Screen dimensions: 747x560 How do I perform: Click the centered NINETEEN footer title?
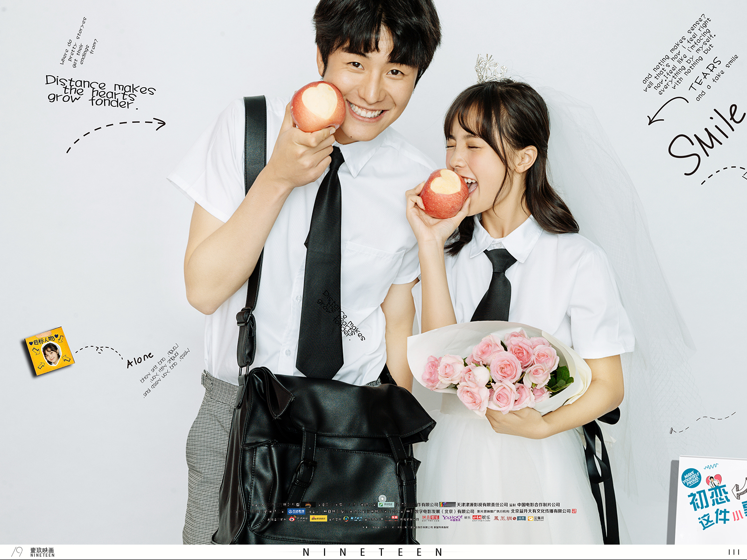373,553
